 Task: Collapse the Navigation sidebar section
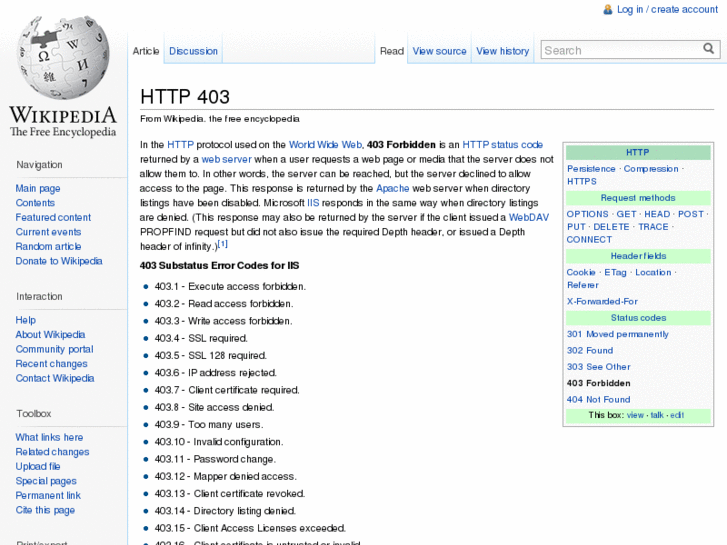[x=39, y=165]
